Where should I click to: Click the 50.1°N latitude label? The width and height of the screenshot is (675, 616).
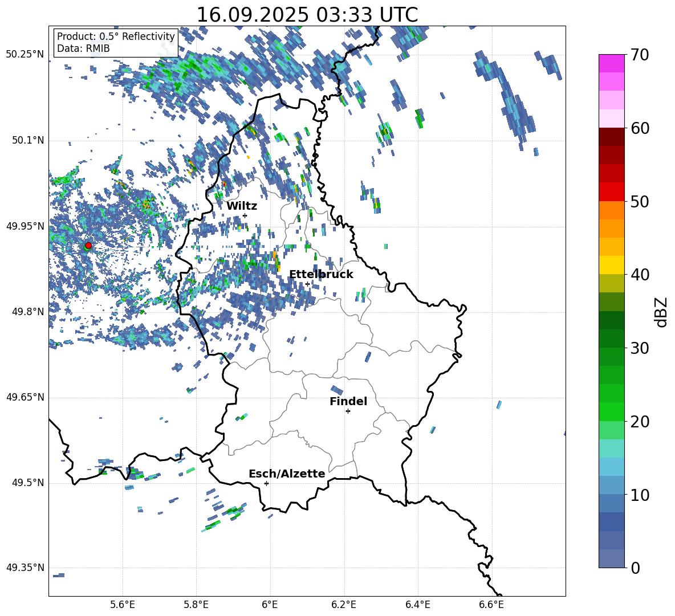27,141
